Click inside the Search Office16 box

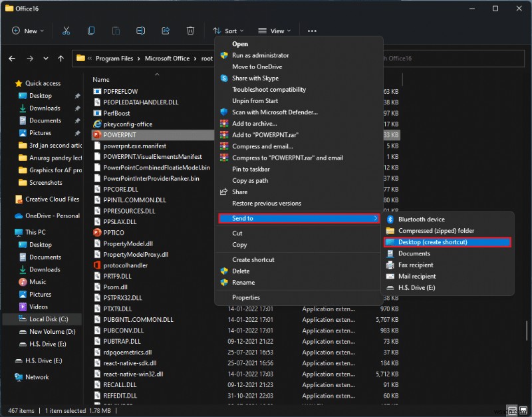(465, 58)
